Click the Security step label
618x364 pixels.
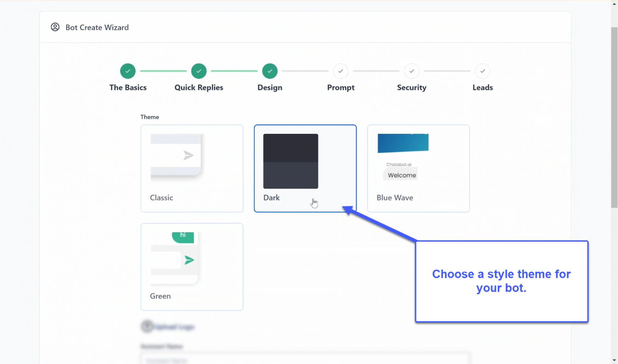(x=412, y=87)
